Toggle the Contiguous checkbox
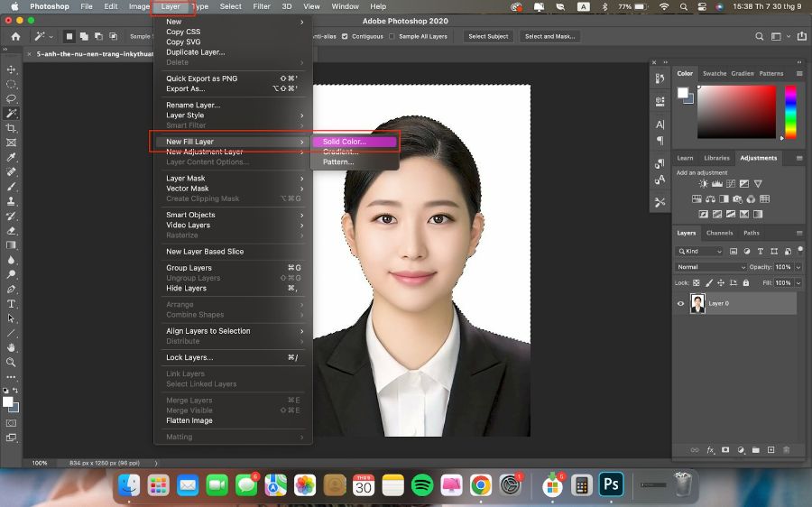Image resolution: width=812 pixels, height=507 pixels. (345, 36)
